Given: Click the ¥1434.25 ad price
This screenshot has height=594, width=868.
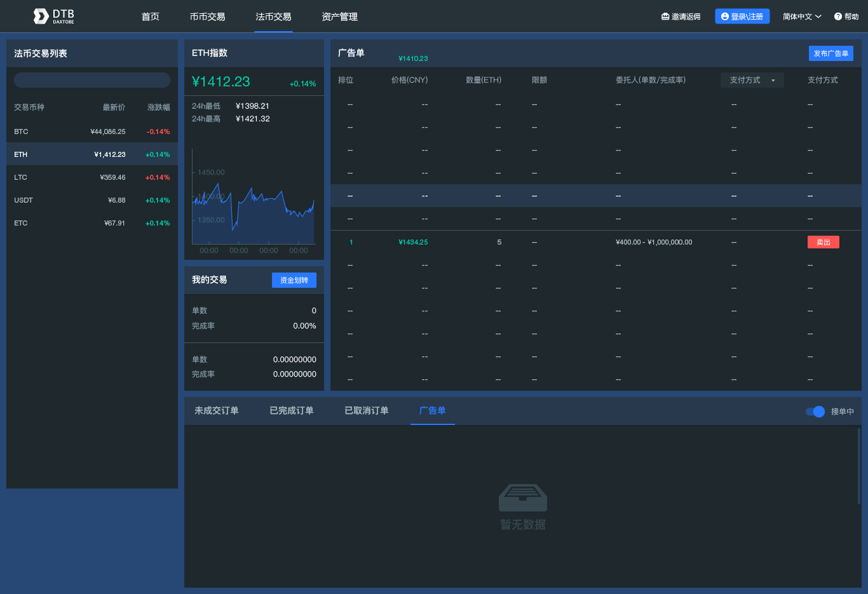Looking at the screenshot, I should click(x=413, y=242).
